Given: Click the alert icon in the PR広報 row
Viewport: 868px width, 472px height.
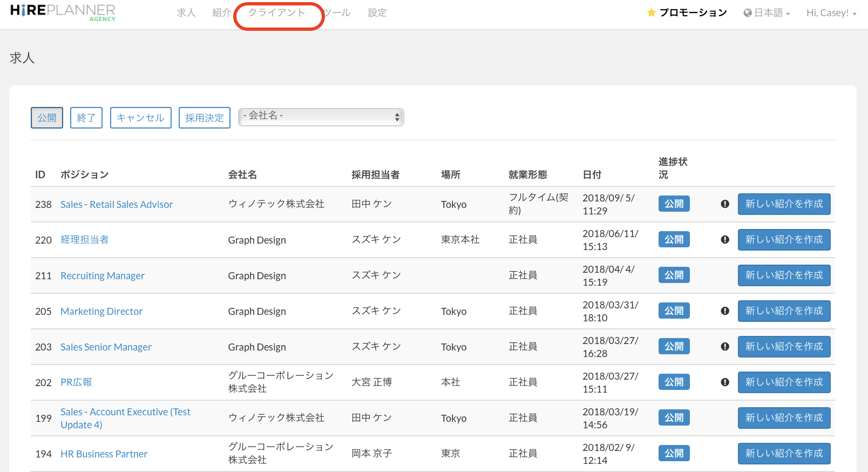Looking at the screenshot, I should click(725, 382).
